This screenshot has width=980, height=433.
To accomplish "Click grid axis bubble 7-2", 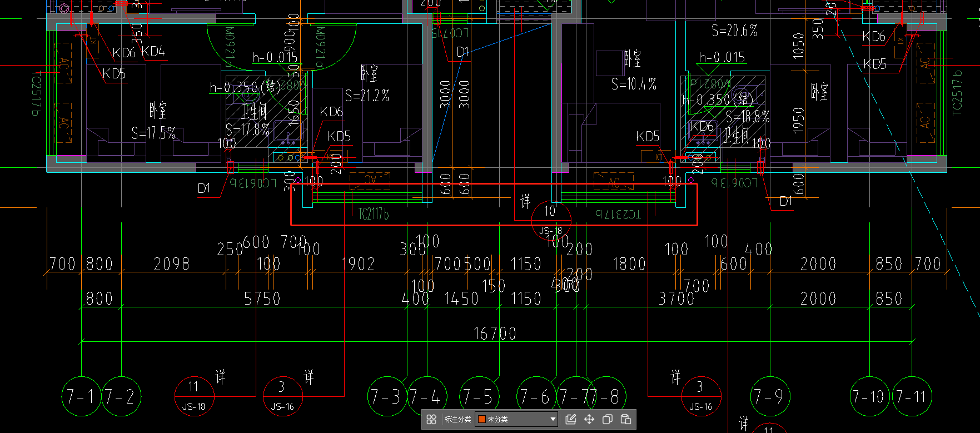I will (x=121, y=396).
